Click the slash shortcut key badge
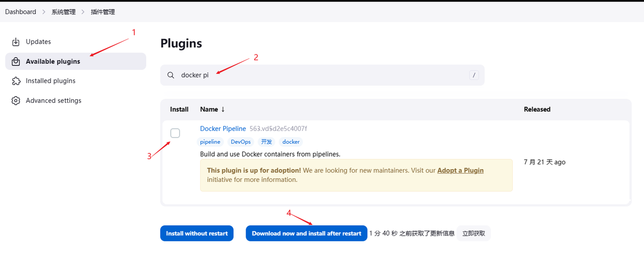This screenshot has width=644, height=268. pyautogui.click(x=473, y=75)
